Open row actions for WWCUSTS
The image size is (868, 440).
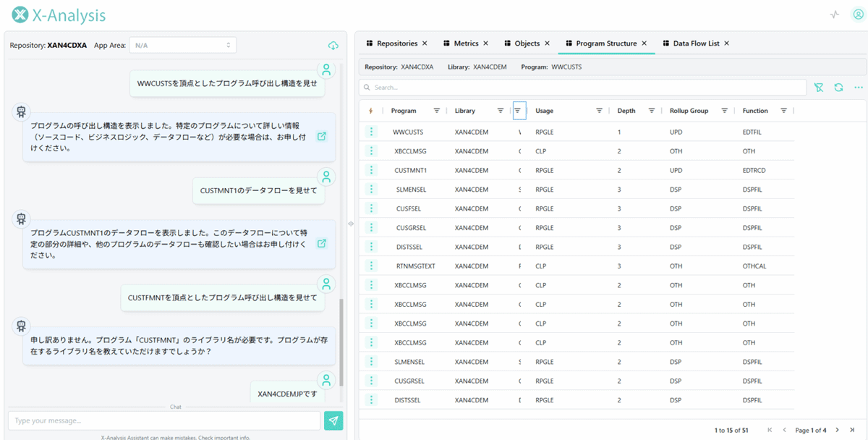[x=371, y=132]
